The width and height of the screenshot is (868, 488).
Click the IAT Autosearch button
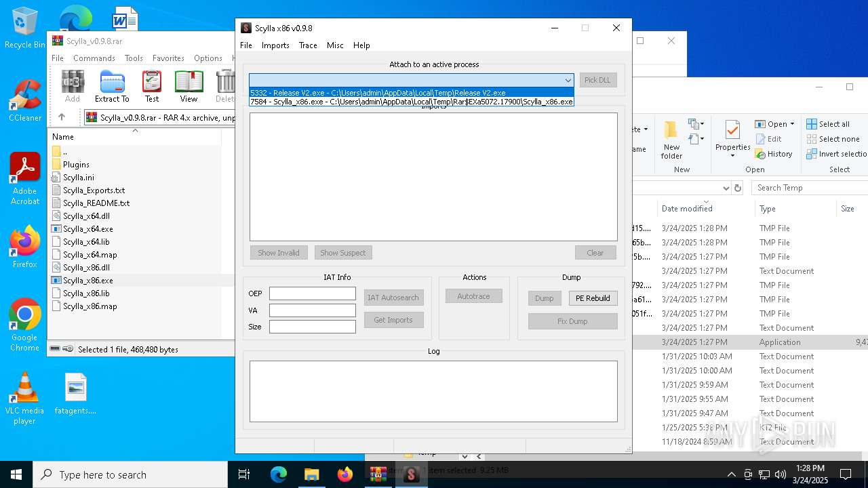pos(393,298)
